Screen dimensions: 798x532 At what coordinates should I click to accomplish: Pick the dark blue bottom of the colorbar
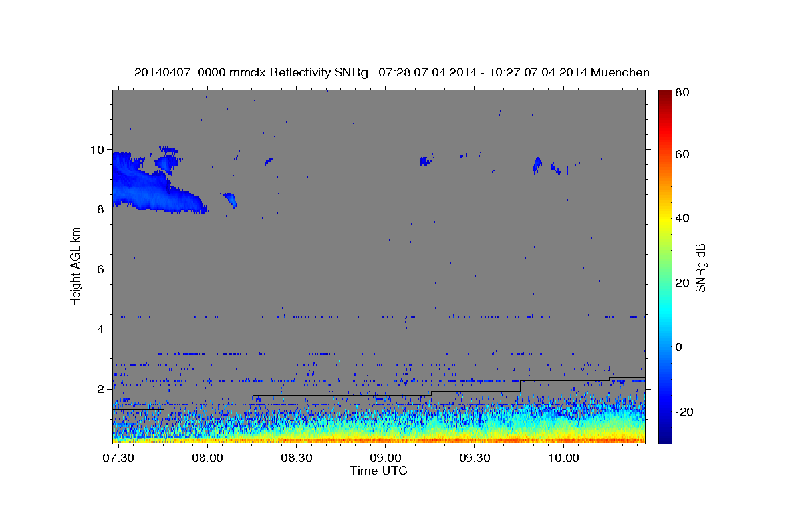(665, 438)
